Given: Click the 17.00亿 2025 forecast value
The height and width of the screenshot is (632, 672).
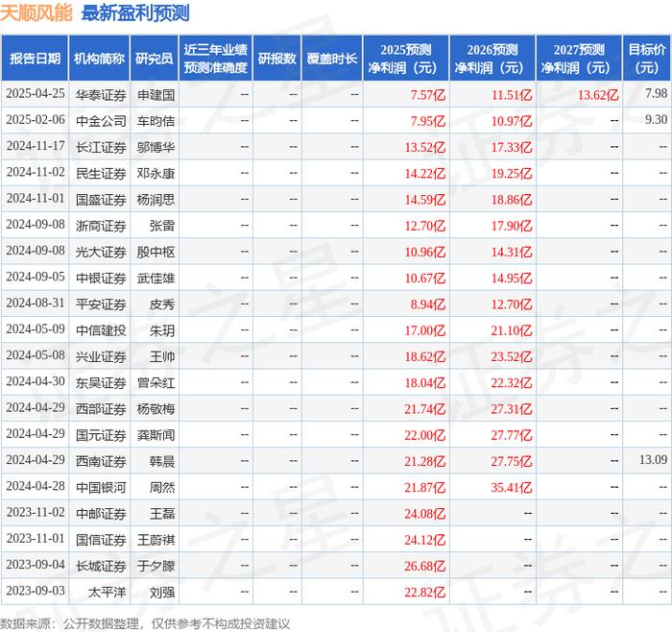Looking at the screenshot, I should point(424,330).
